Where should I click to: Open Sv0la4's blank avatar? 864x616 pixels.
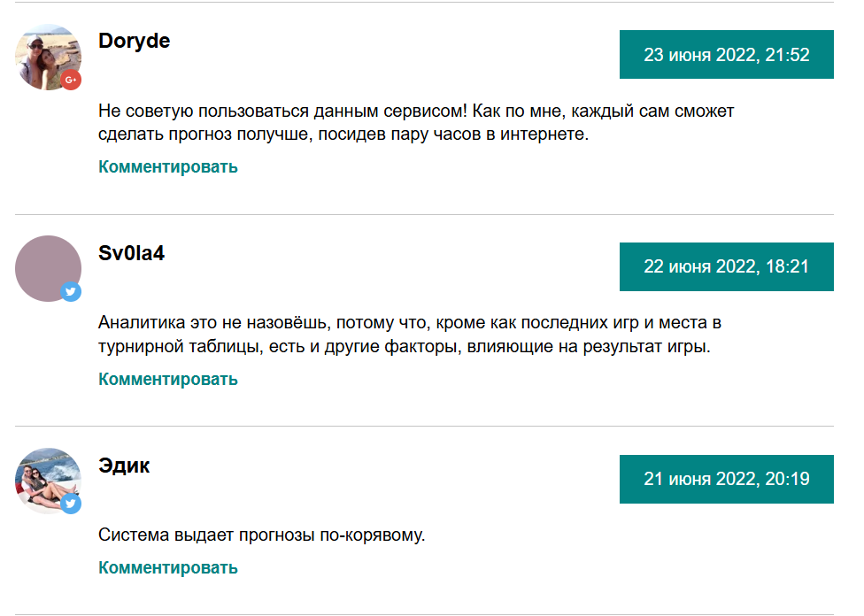pos(45,266)
